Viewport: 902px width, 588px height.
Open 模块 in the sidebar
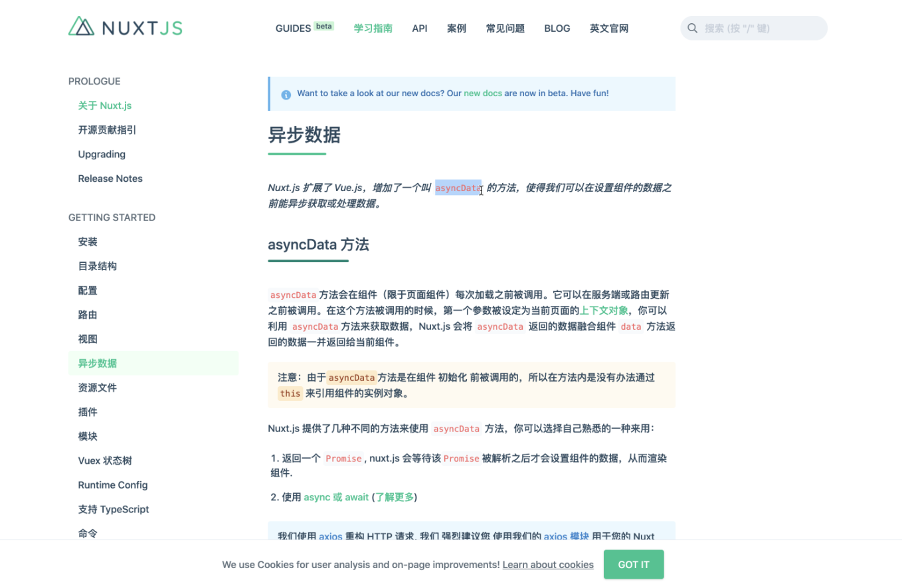pyautogui.click(x=88, y=436)
